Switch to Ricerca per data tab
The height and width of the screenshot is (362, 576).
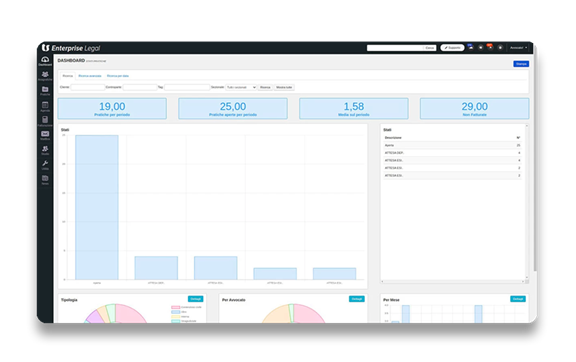(118, 76)
